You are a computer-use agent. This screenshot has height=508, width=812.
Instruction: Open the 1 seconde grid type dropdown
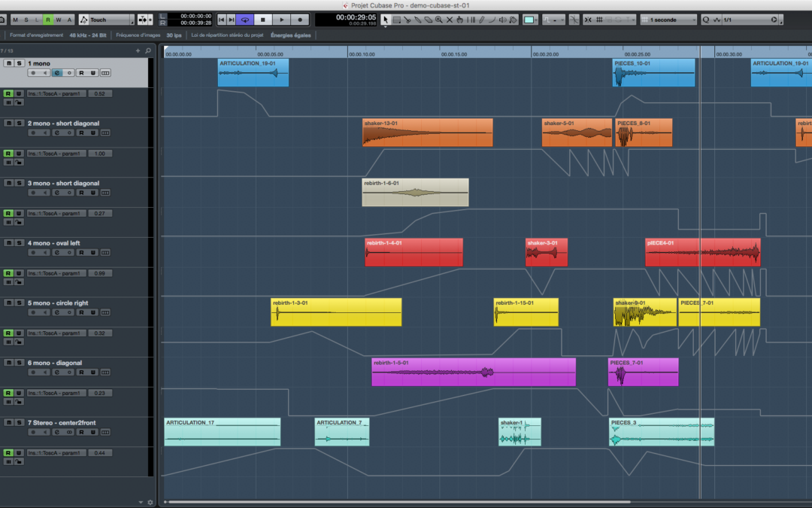668,20
